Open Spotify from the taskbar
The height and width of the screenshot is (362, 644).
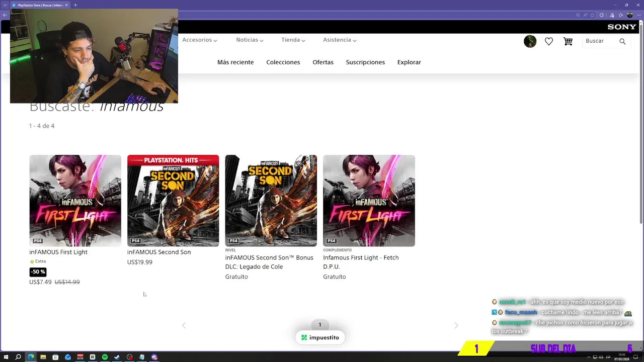tap(105, 357)
